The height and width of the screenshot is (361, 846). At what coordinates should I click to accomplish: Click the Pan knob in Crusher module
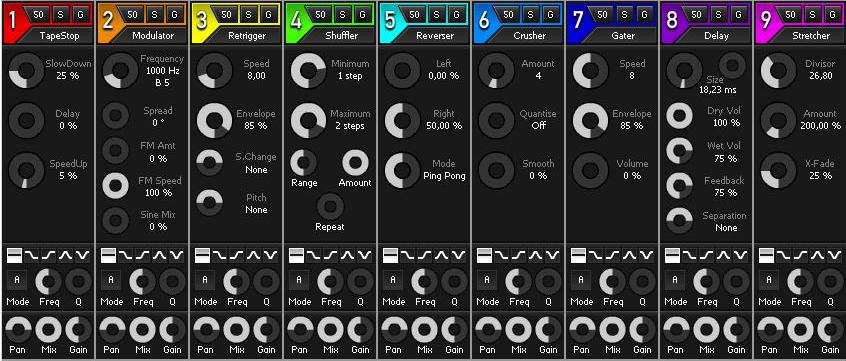pyautogui.click(x=488, y=330)
